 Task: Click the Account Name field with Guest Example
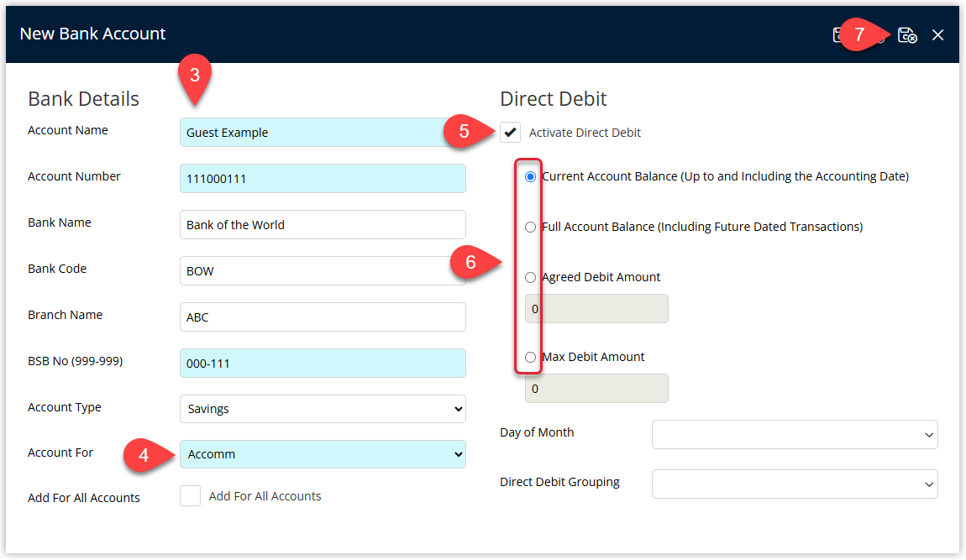tap(323, 133)
